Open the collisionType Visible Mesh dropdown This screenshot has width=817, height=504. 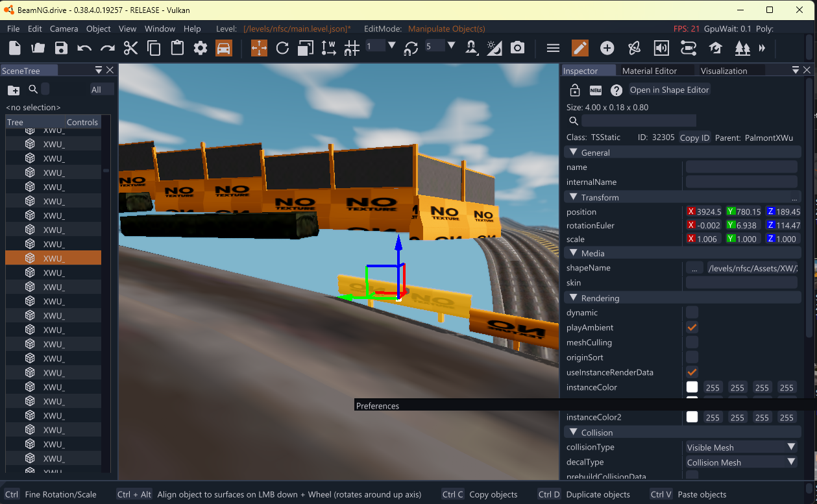pos(742,447)
